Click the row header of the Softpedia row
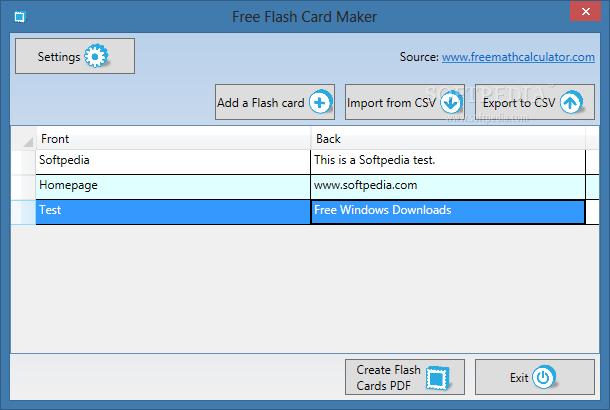 23,162
